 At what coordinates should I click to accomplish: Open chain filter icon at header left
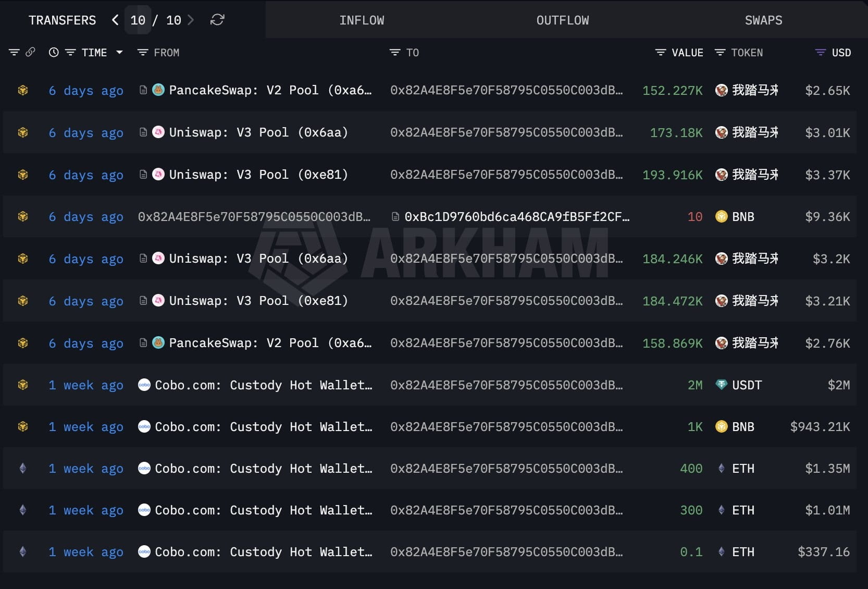tap(14, 52)
